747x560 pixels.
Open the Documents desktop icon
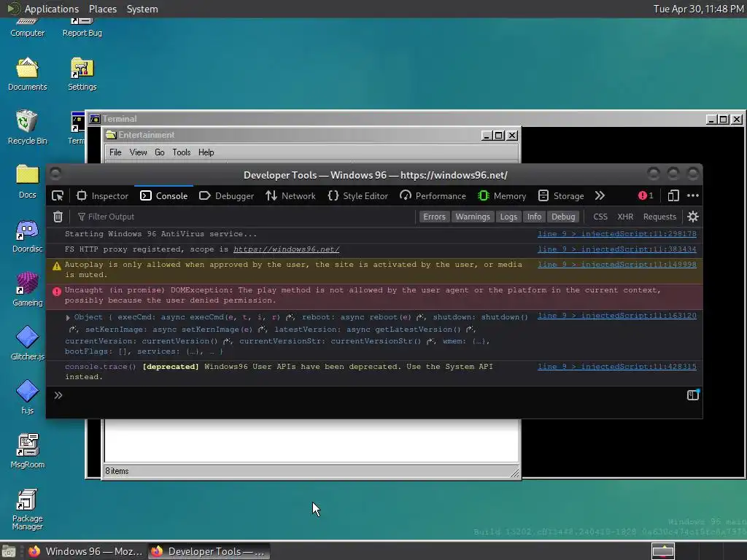click(x=27, y=74)
